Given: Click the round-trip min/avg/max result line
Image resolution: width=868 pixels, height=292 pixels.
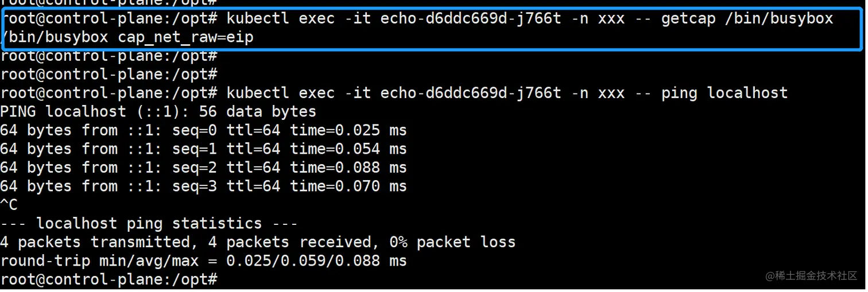Looking at the screenshot, I should [203, 261].
